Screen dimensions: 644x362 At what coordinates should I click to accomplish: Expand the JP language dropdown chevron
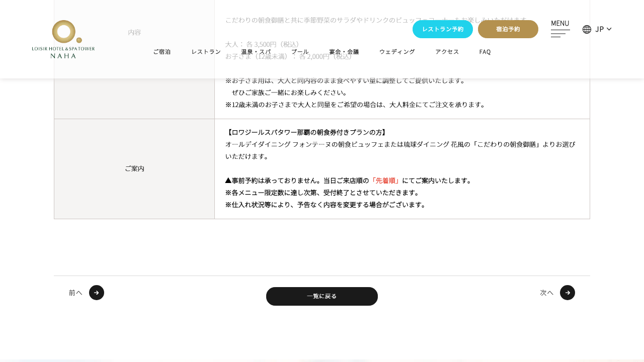[x=609, y=29]
